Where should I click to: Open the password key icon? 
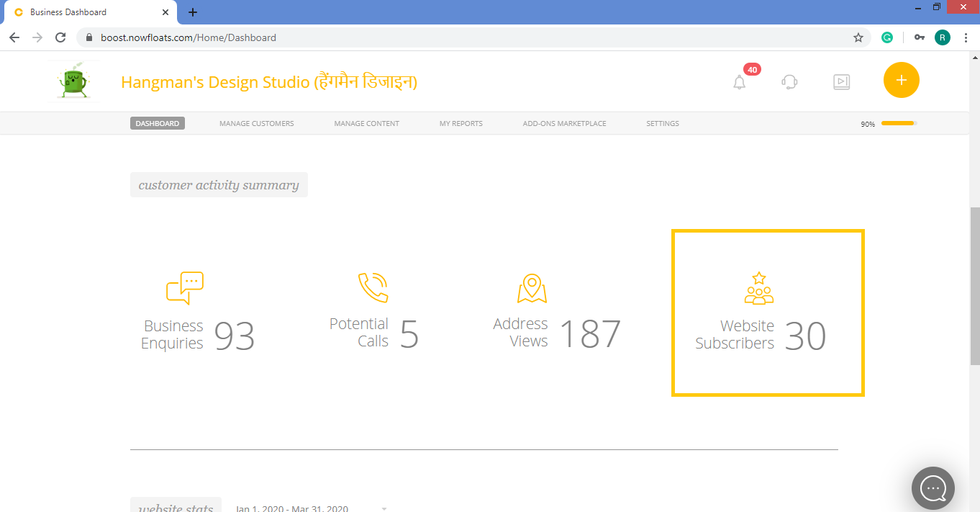[919, 37]
